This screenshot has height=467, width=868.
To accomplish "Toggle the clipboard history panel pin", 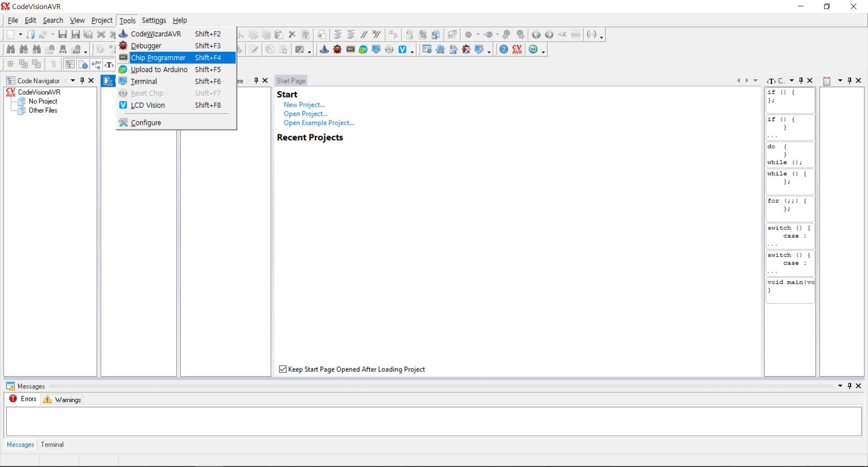I will click(849, 81).
